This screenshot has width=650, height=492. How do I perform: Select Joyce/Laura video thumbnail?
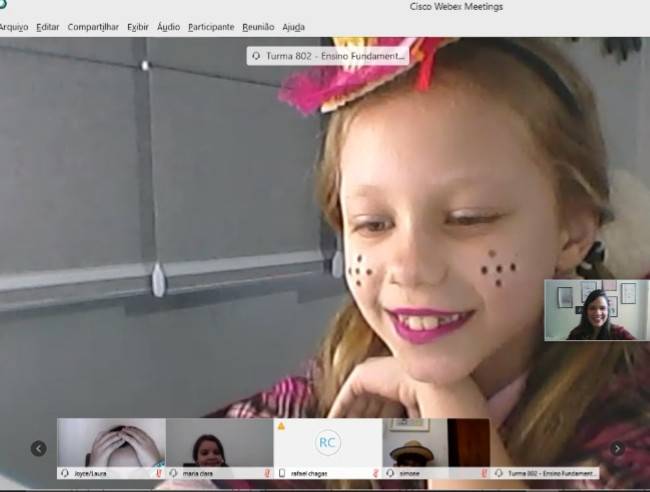[111, 442]
